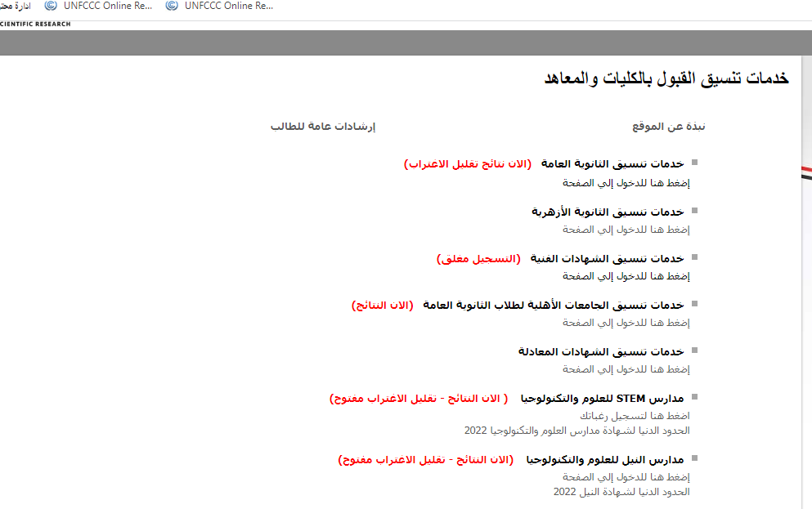Click enter-page link under الشهادات المعادلة

[626, 369]
